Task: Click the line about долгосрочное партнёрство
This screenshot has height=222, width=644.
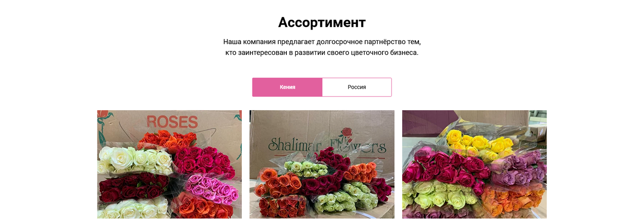Action: [x=322, y=42]
